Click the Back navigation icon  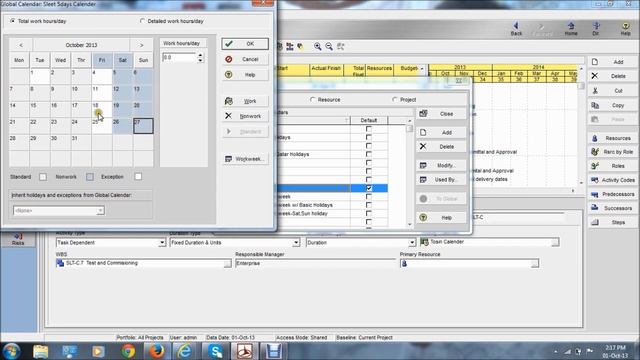pyautogui.click(x=516, y=29)
